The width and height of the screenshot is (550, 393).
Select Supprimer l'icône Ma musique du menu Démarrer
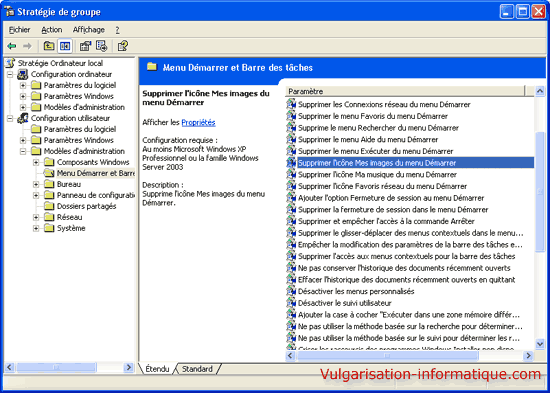pos(377,174)
